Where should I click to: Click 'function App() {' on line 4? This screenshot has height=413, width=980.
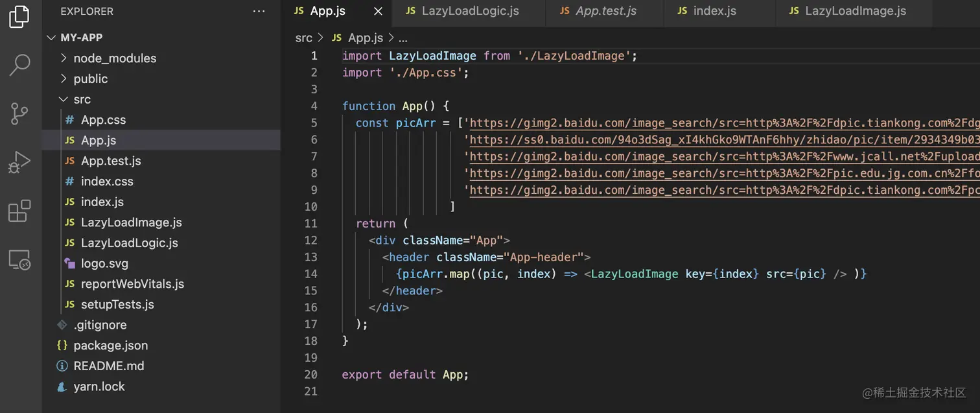[395, 106]
